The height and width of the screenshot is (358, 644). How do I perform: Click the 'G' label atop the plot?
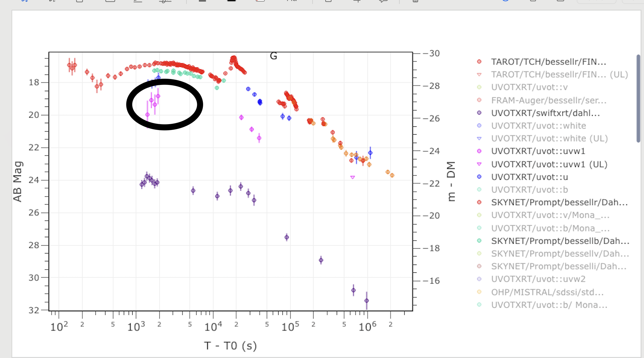click(273, 56)
